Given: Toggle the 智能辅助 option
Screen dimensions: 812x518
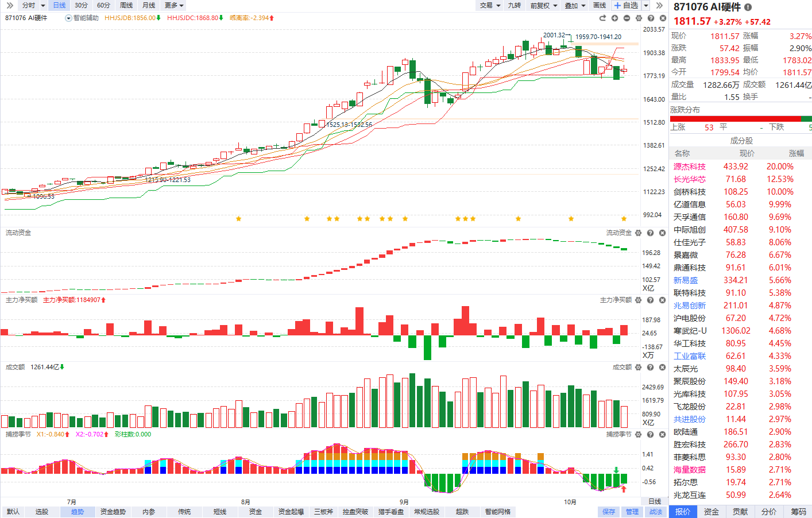Looking at the screenshot, I should (82, 18).
